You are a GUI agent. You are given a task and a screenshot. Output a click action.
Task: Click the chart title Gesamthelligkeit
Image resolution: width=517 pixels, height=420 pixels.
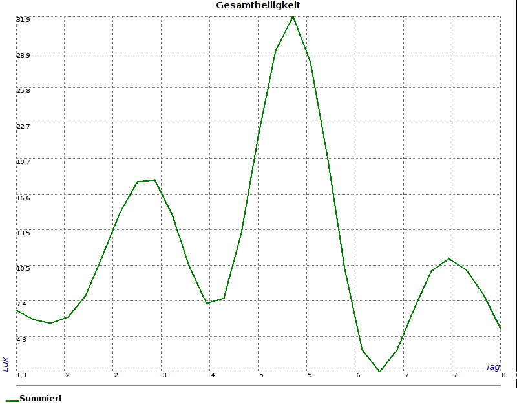coord(258,6)
